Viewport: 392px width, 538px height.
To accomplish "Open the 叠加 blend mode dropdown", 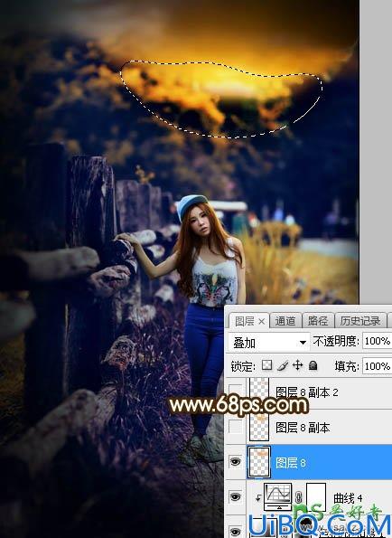I will (x=268, y=342).
